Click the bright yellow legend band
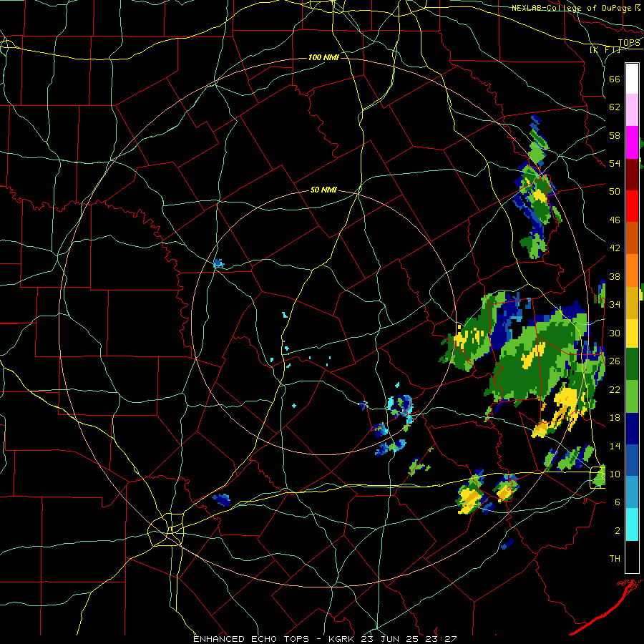Screen dimensions: 644x644 632,333
